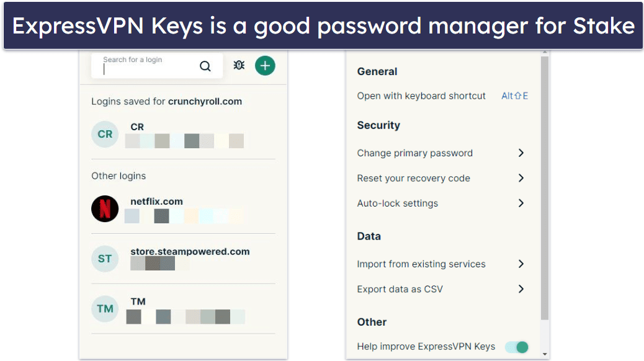Click scrollbar down arrow in settings
This screenshot has height=361, width=644.
[x=545, y=355]
